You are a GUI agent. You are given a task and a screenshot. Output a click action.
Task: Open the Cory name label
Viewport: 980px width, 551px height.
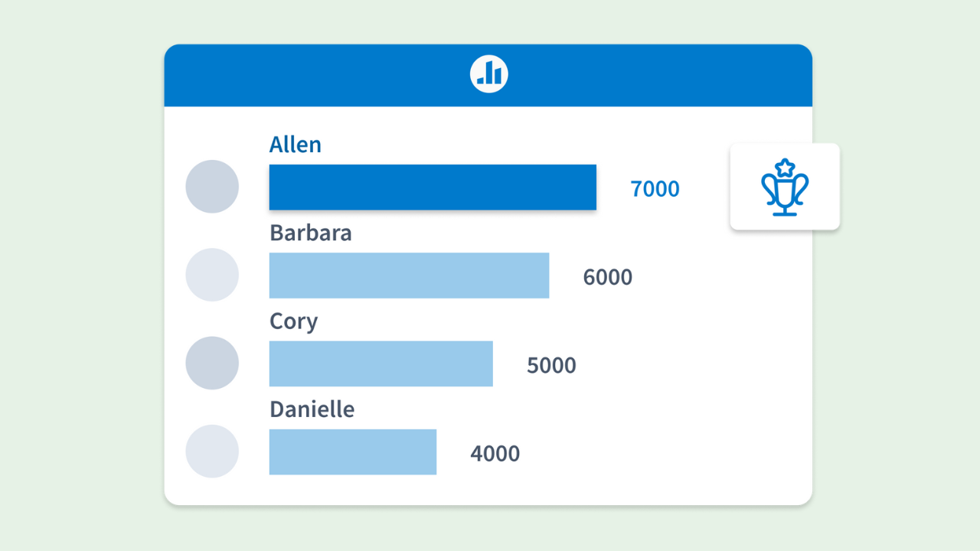pyautogui.click(x=293, y=321)
